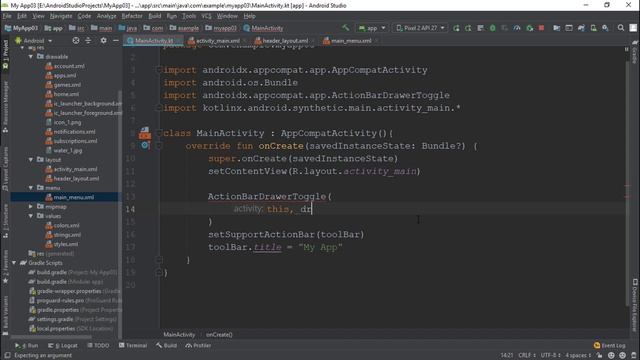
Task: Click MyApp03 breadcrumb in navigation bar
Action: point(21,28)
